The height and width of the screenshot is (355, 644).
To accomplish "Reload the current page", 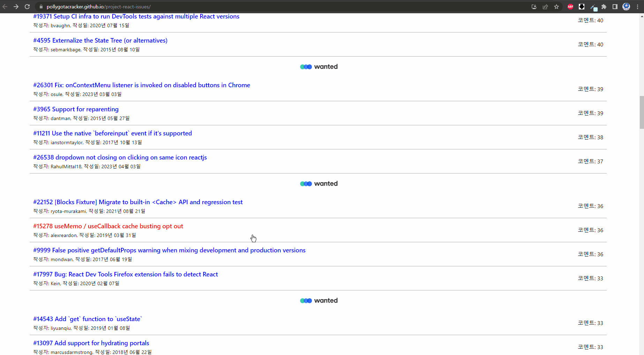I will (x=27, y=7).
